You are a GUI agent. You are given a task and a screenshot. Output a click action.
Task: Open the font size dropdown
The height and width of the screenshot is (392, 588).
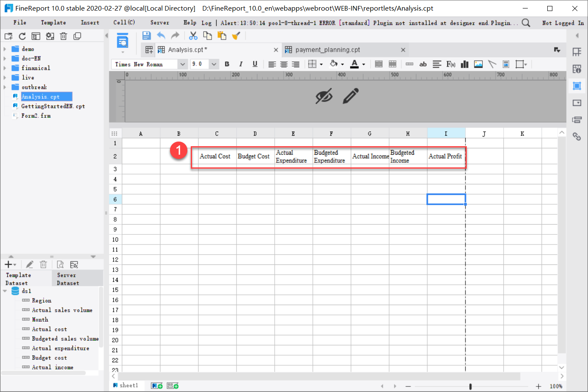pos(213,64)
